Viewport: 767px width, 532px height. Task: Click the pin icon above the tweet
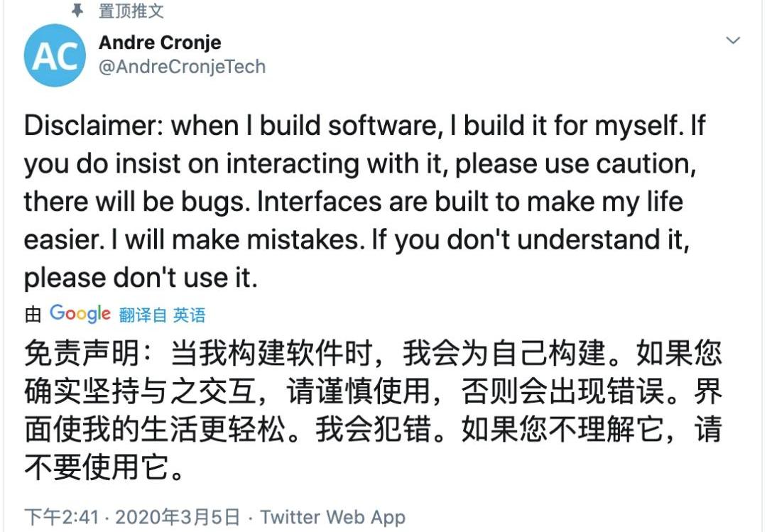[x=79, y=11]
